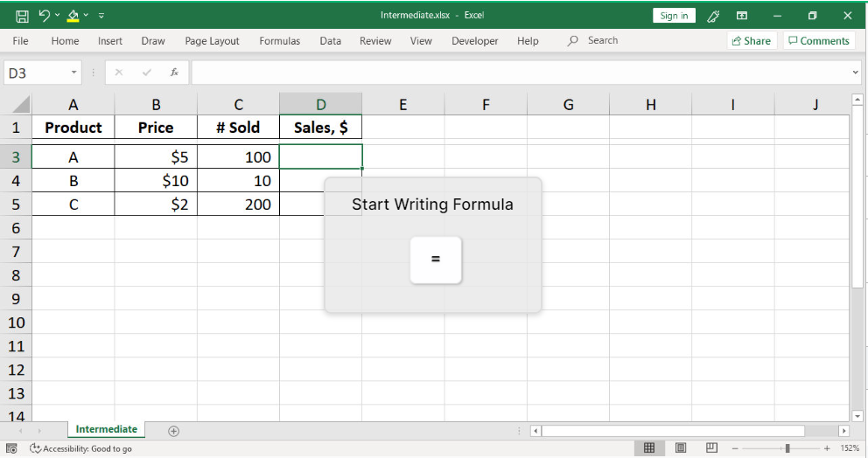868x458 pixels.
Task: Select column H header
Action: tap(651, 105)
